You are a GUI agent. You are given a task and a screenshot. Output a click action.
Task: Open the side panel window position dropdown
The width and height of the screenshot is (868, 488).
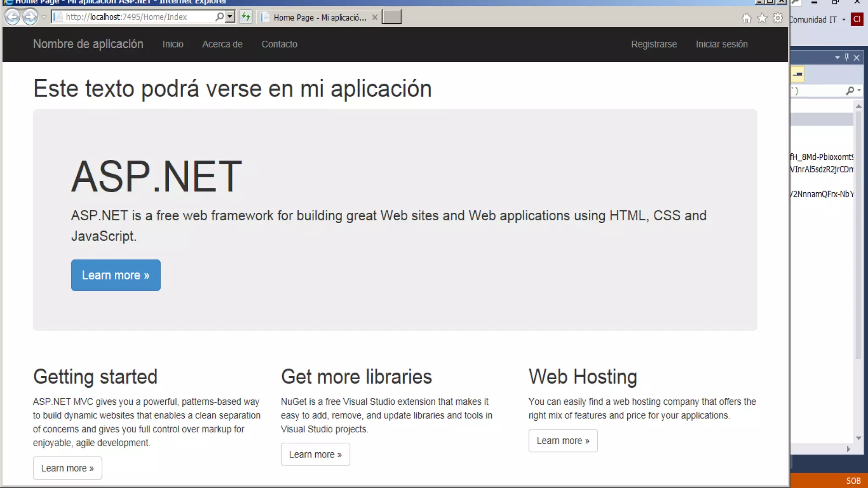837,58
